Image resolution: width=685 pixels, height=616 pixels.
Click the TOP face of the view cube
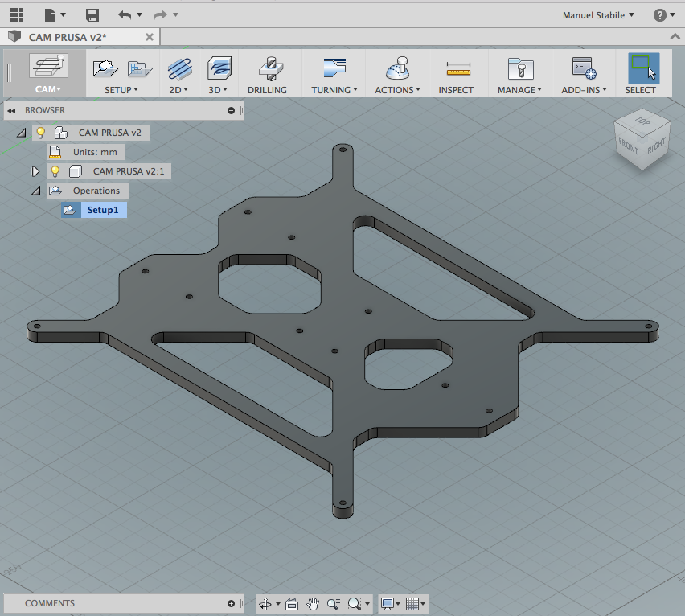point(642,121)
